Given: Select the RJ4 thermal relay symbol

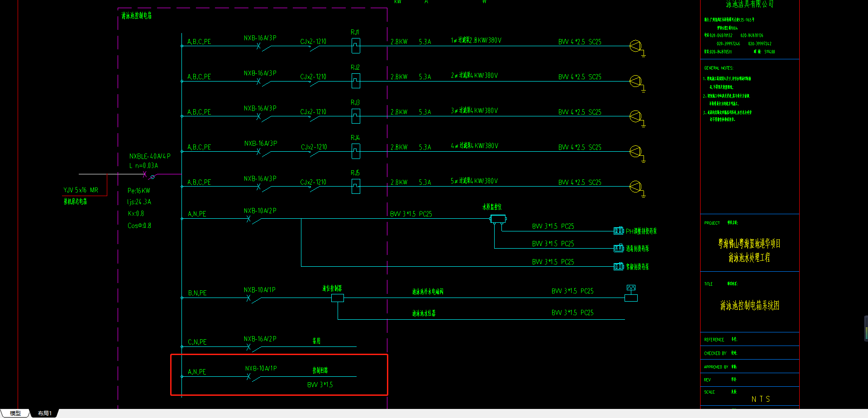Looking at the screenshot, I should 356,151.
